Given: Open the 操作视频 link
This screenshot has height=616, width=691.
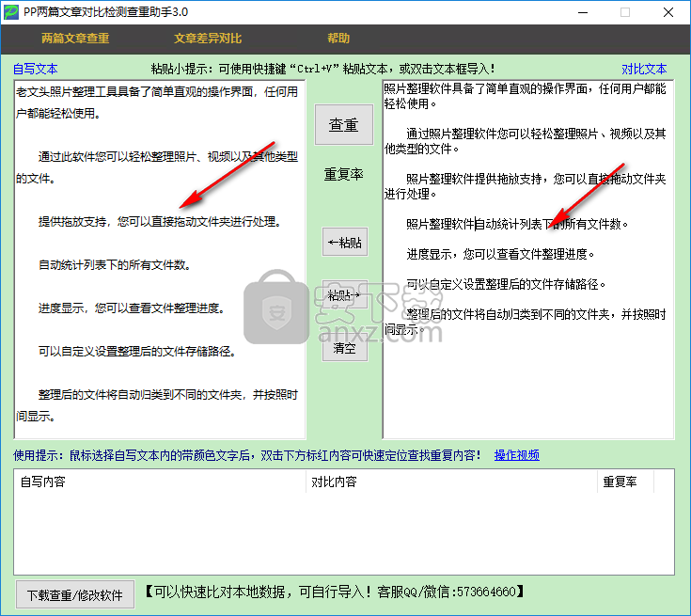Looking at the screenshot, I should coord(517,455).
